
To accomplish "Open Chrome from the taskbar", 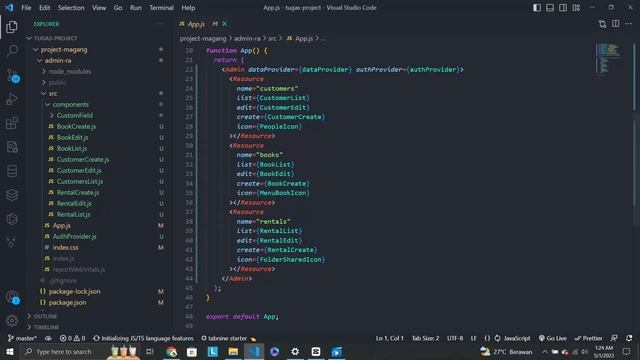I will pyautogui.click(x=171, y=352).
